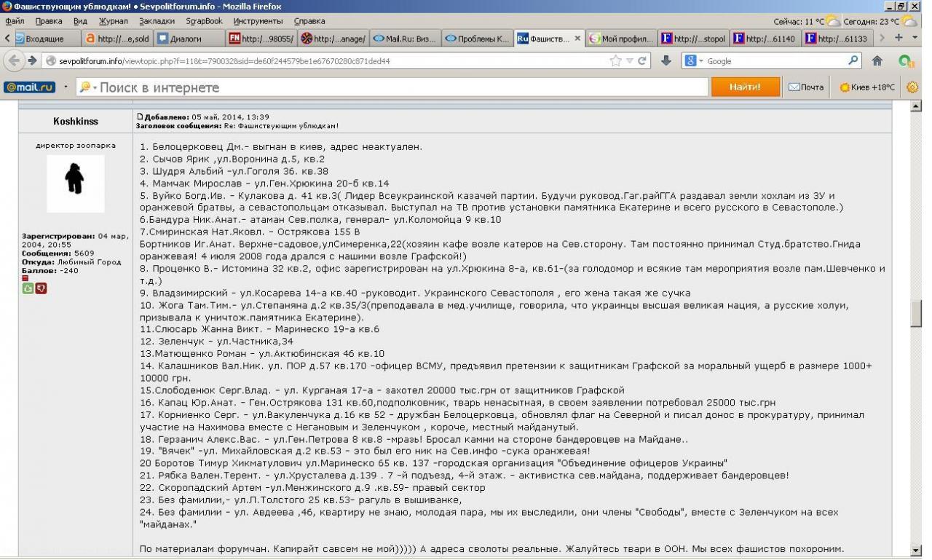Go to the Firefox home page icon
The image size is (932, 560).
point(877,61)
